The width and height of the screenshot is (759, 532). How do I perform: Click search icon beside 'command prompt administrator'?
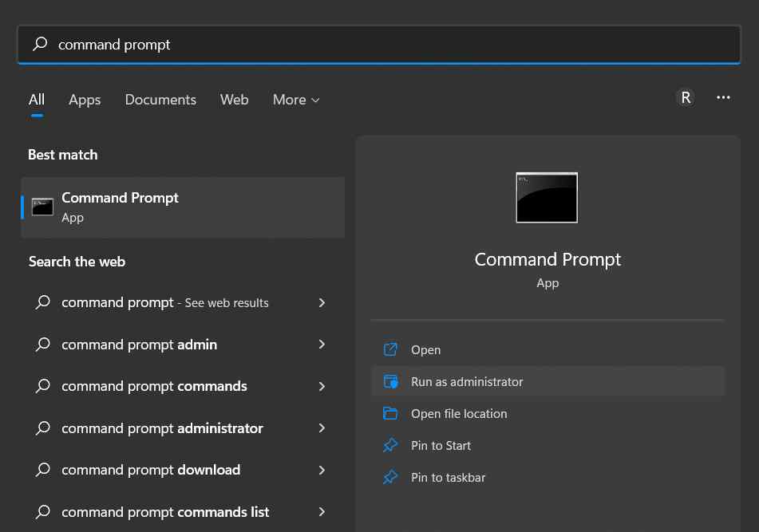[x=42, y=428]
